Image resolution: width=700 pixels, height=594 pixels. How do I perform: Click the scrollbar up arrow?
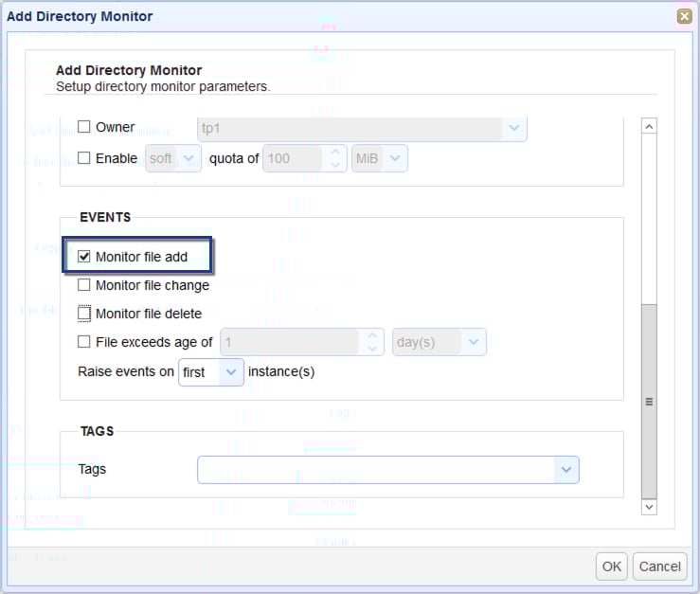[x=649, y=127]
